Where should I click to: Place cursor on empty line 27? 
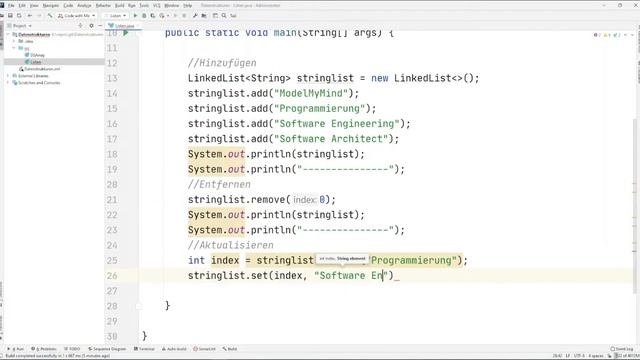(388, 291)
